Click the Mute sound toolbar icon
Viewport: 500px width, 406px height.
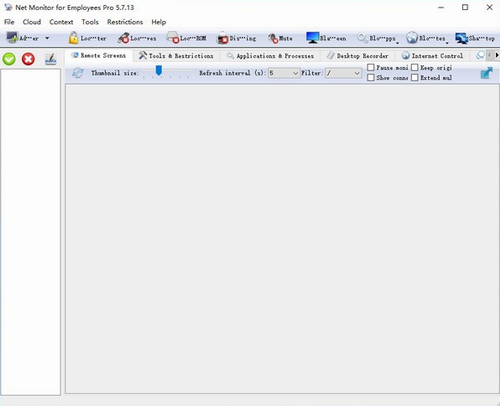tap(273, 39)
